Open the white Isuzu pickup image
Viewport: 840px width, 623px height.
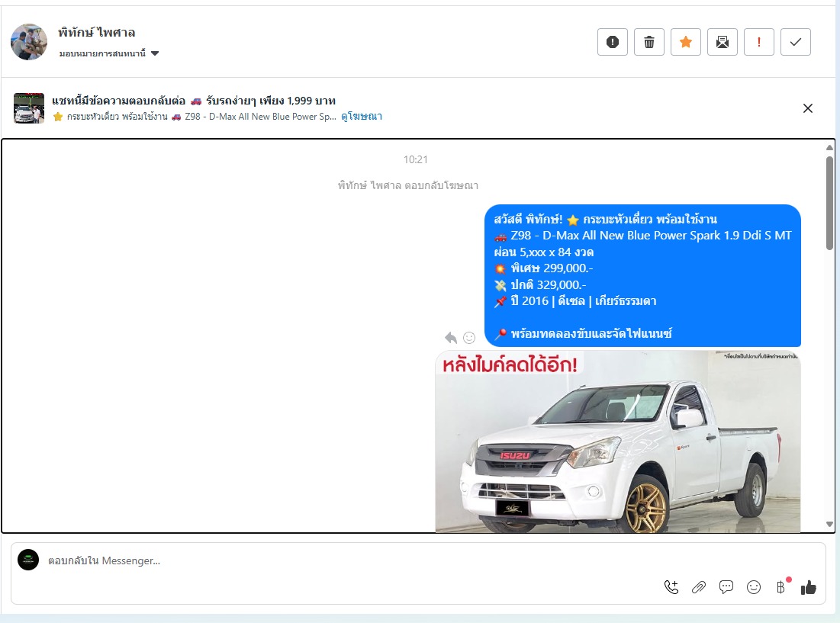(x=618, y=442)
